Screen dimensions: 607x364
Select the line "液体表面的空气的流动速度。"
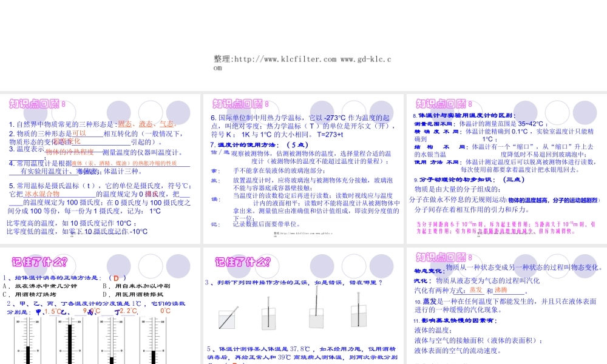click(x=458, y=351)
